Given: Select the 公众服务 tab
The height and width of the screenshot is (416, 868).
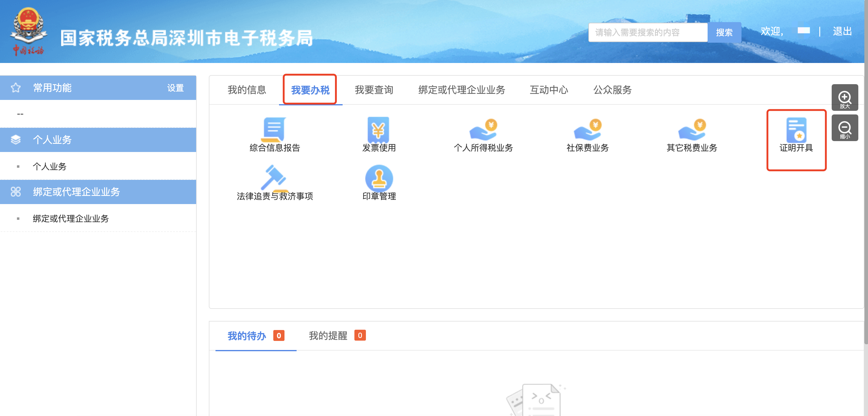Looking at the screenshot, I should (612, 90).
